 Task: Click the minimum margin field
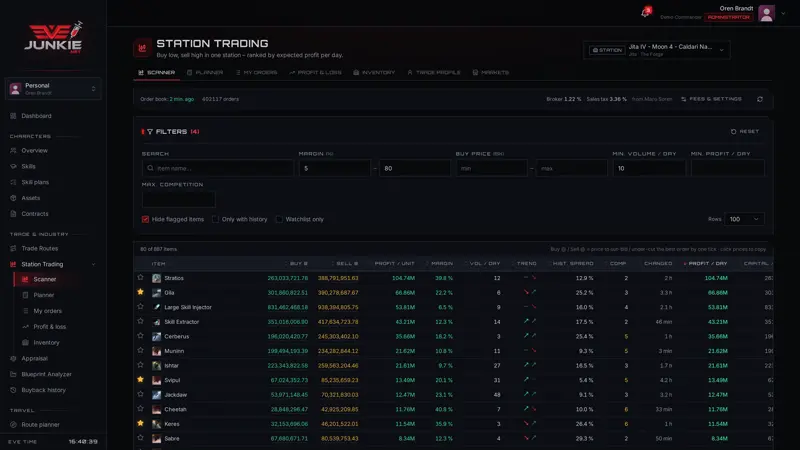335,168
